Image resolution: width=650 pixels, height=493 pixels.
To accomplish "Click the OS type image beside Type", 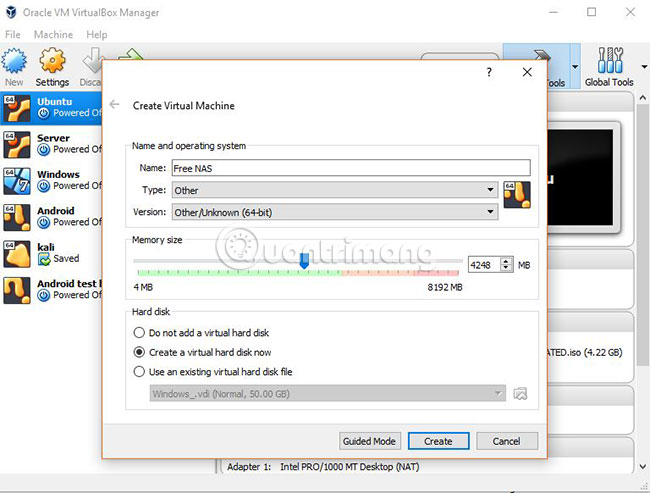I will click(x=517, y=195).
